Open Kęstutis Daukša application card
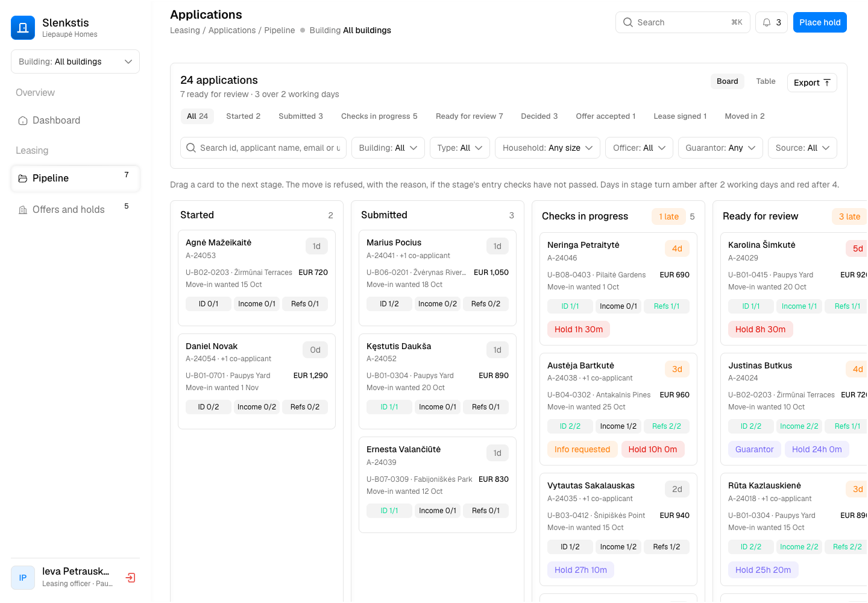Viewport: 868px width, 603px height. click(x=438, y=381)
